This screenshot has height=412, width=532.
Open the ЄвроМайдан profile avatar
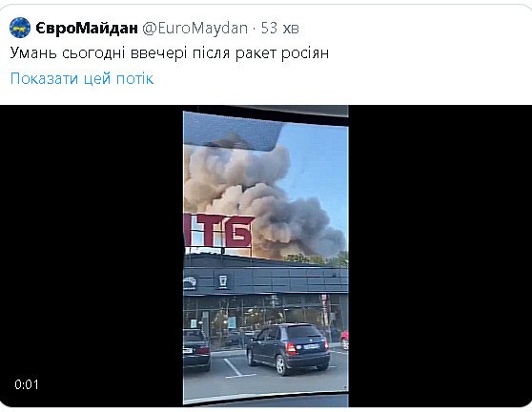pyautogui.click(x=20, y=28)
